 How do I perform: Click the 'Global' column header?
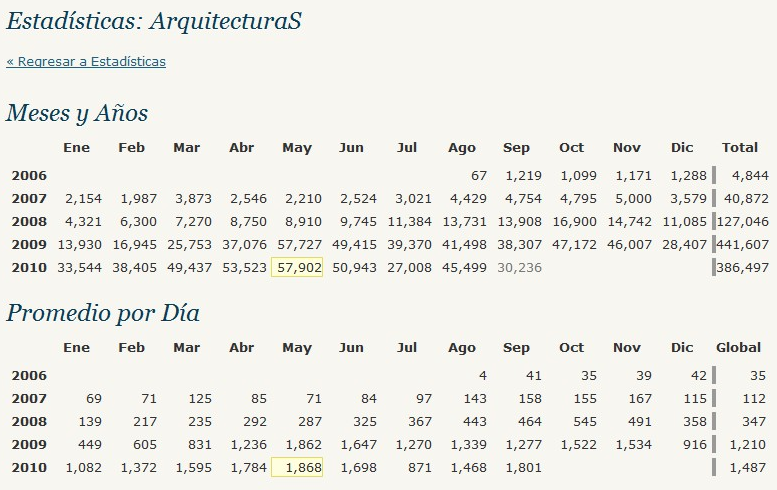(739, 348)
